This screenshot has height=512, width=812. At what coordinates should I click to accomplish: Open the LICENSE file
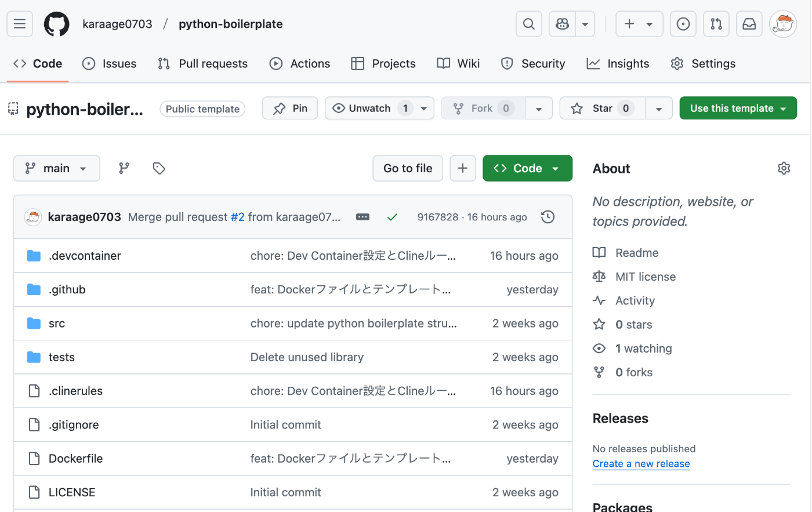tap(72, 492)
